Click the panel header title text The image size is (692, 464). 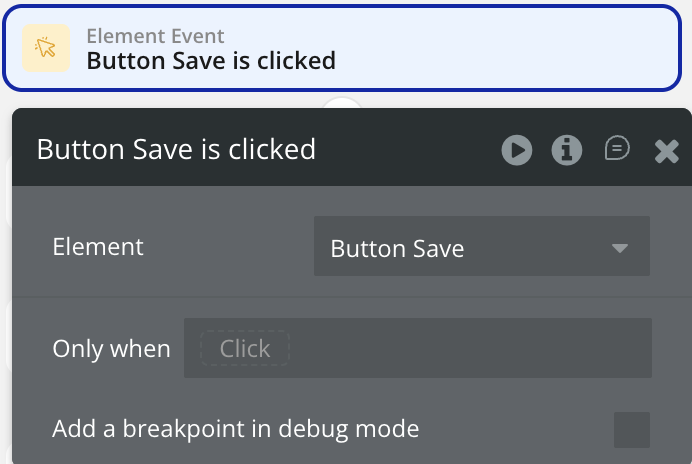pos(176,150)
